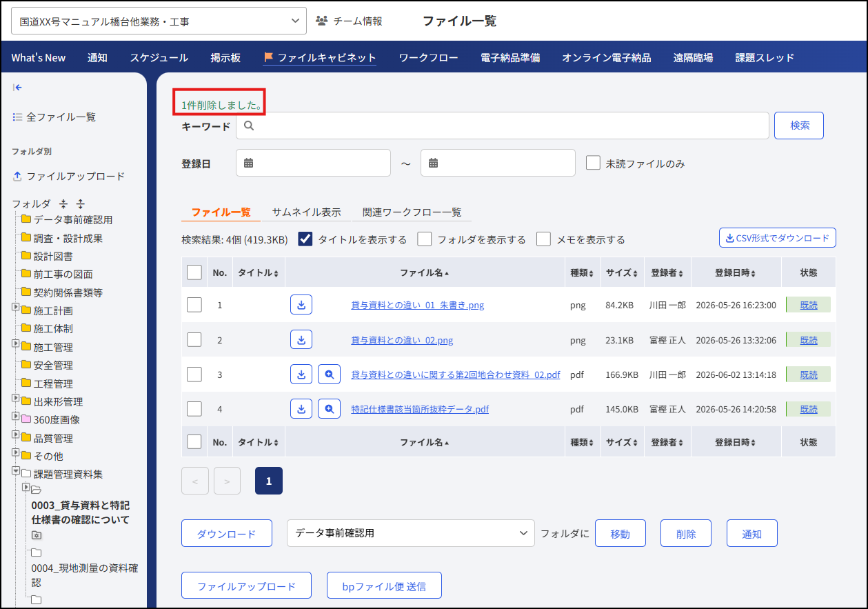Image resolution: width=868 pixels, height=609 pixels.
Task: Click the folder icon above 0004_現地測量の資料確認
Action: (37, 552)
